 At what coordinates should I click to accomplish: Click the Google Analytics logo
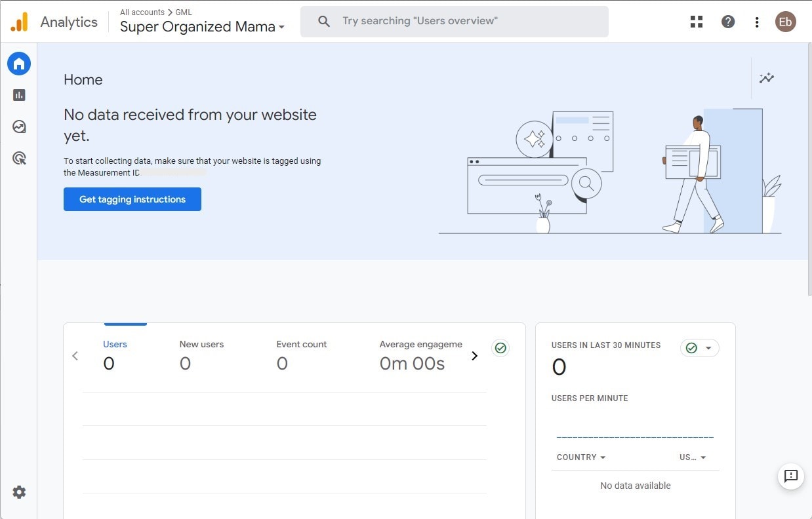click(x=20, y=22)
